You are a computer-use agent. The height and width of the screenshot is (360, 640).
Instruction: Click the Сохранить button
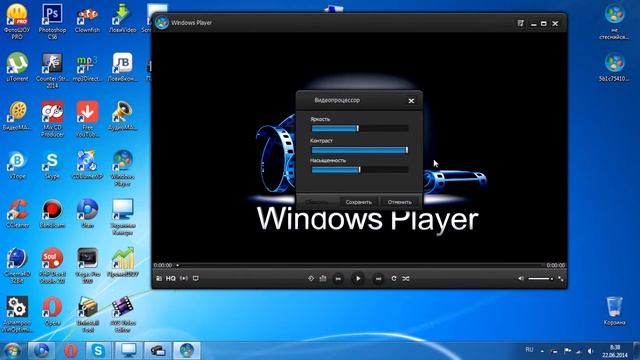pos(358,202)
